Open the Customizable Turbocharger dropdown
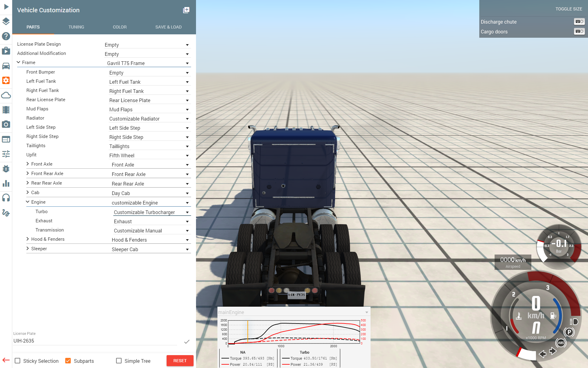This screenshot has height=368, width=588. 152,212
